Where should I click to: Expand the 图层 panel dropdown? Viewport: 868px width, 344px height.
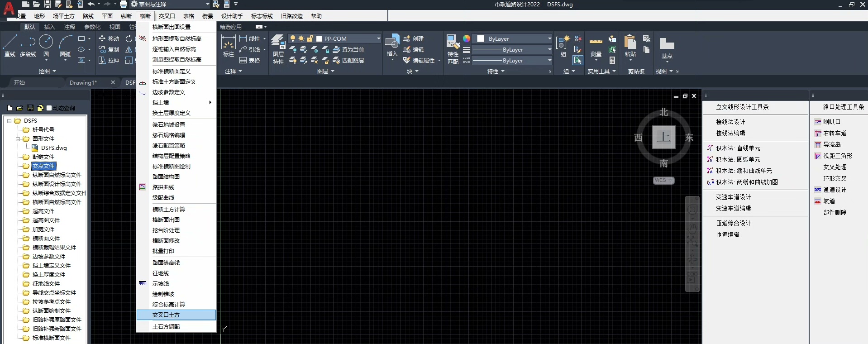pos(326,71)
